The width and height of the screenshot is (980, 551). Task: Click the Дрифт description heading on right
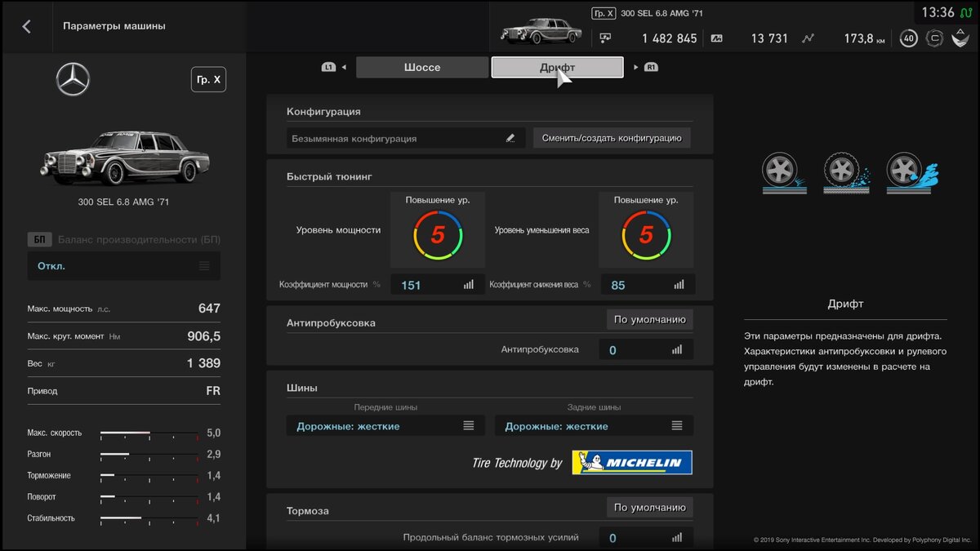pyautogui.click(x=845, y=304)
